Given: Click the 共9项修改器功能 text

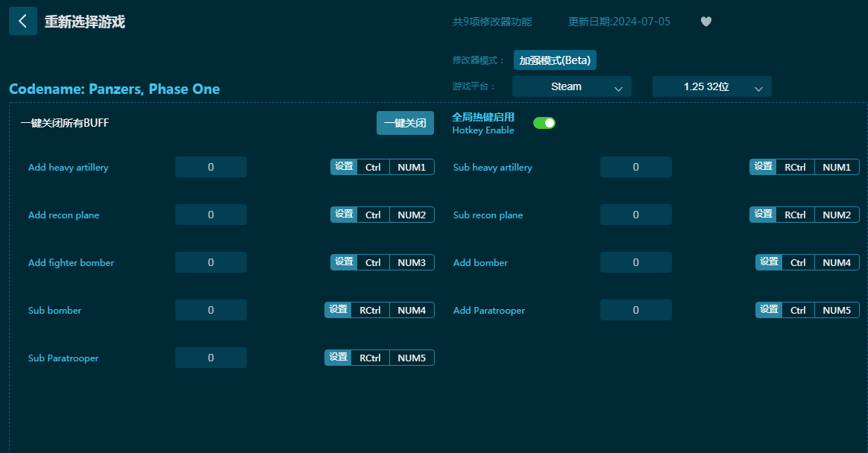Looking at the screenshot, I should [492, 22].
